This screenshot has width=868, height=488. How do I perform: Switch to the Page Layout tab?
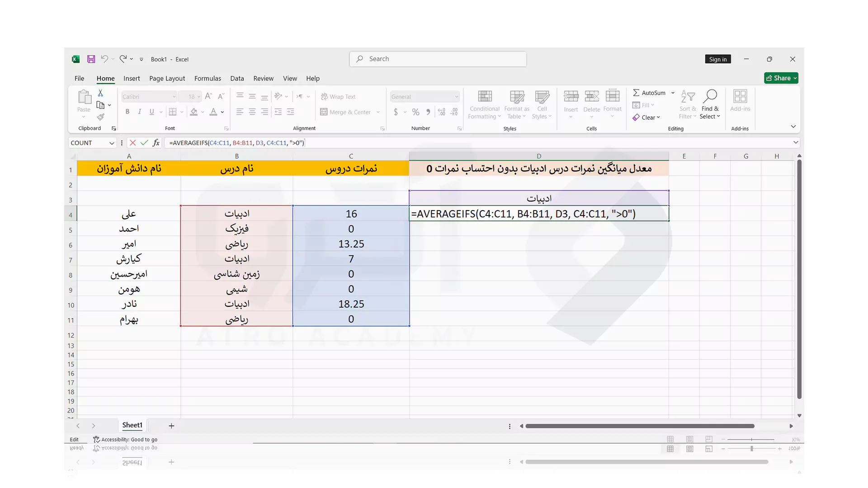click(x=167, y=78)
